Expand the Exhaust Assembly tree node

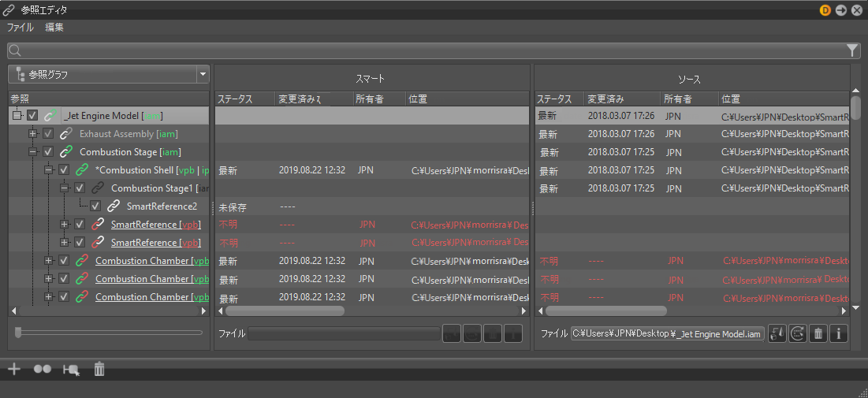(x=32, y=134)
